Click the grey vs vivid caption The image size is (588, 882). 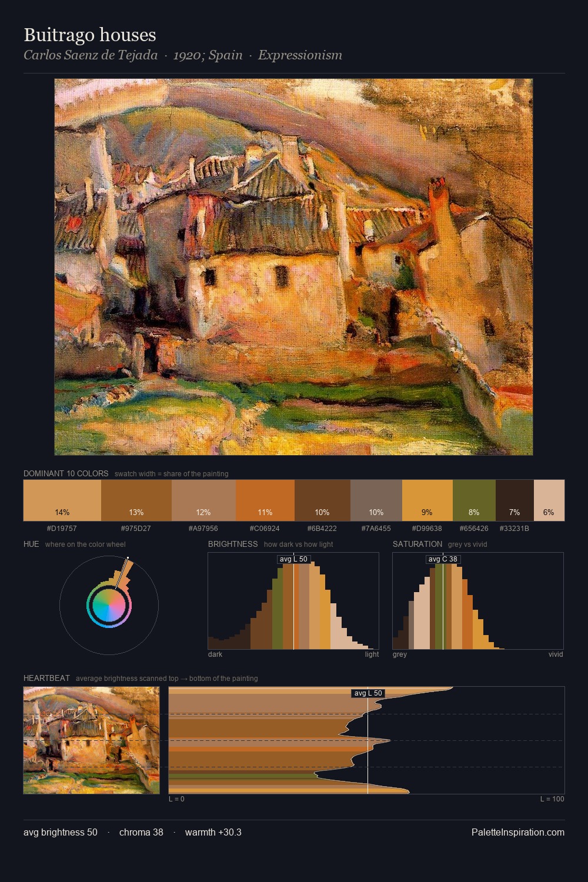(467, 544)
